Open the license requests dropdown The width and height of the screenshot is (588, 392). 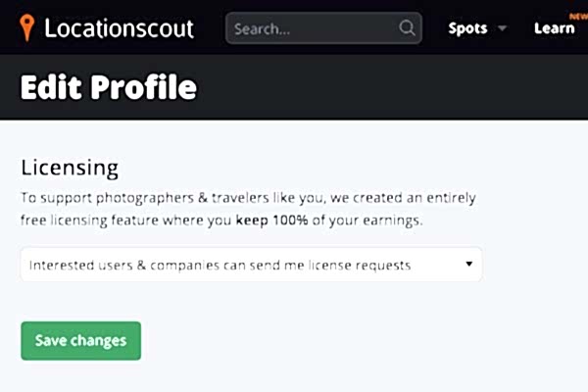point(251,265)
